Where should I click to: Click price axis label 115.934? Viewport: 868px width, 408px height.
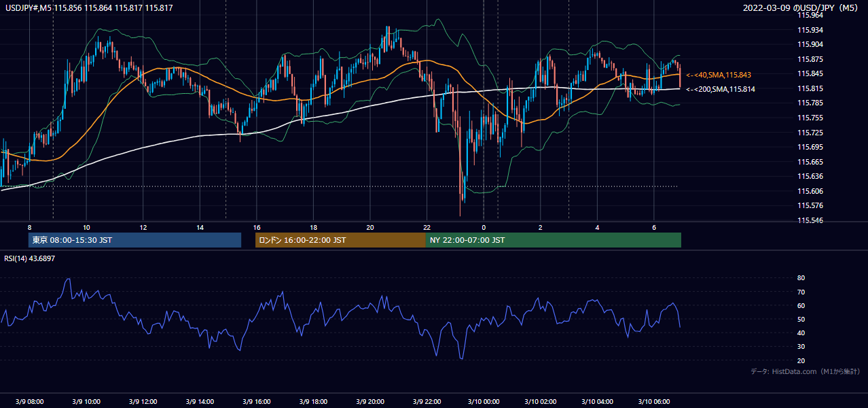click(810, 30)
